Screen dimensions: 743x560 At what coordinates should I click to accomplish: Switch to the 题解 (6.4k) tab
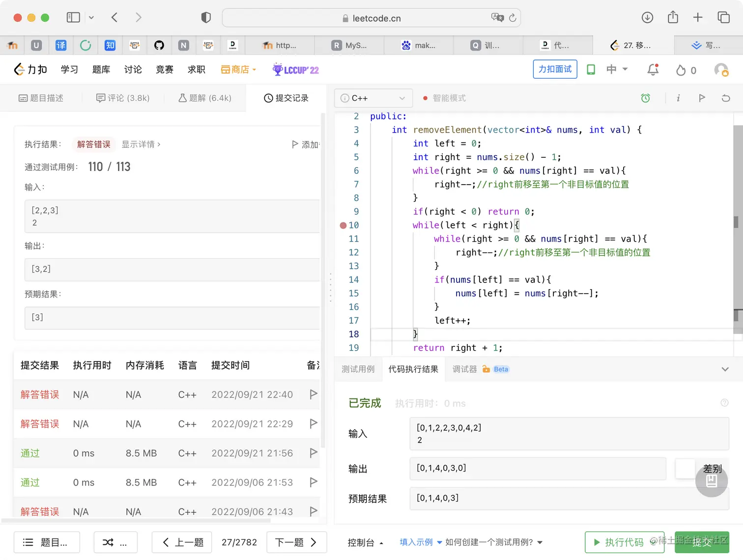[205, 98]
